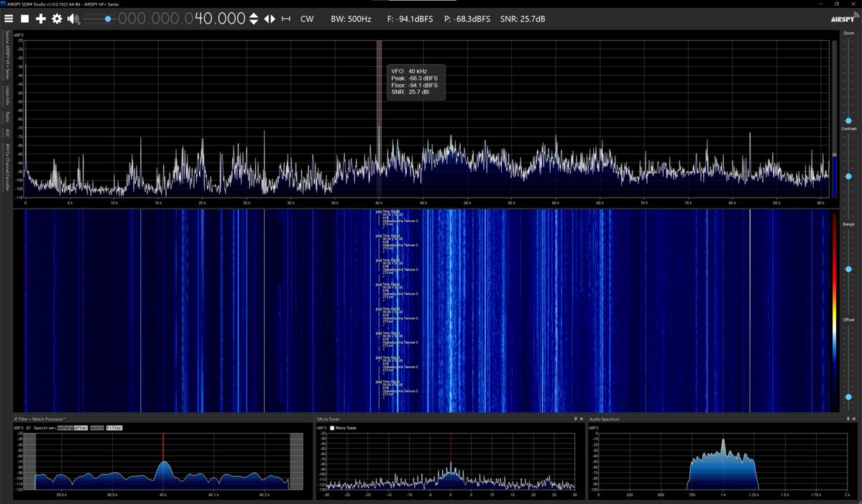This screenshot has width=862, height=504.
Task: Move the Zoom slider handle
Action: click(848, 120)
